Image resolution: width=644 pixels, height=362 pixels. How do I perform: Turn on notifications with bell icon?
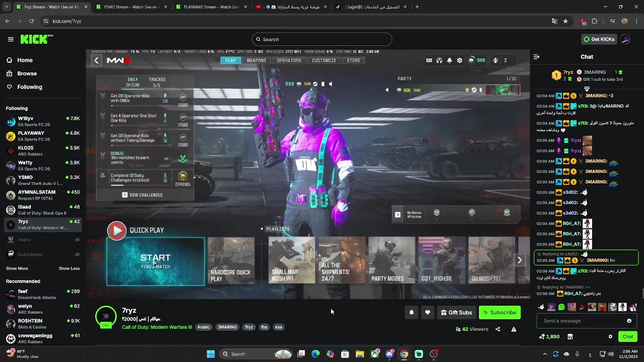click(411, 312)
